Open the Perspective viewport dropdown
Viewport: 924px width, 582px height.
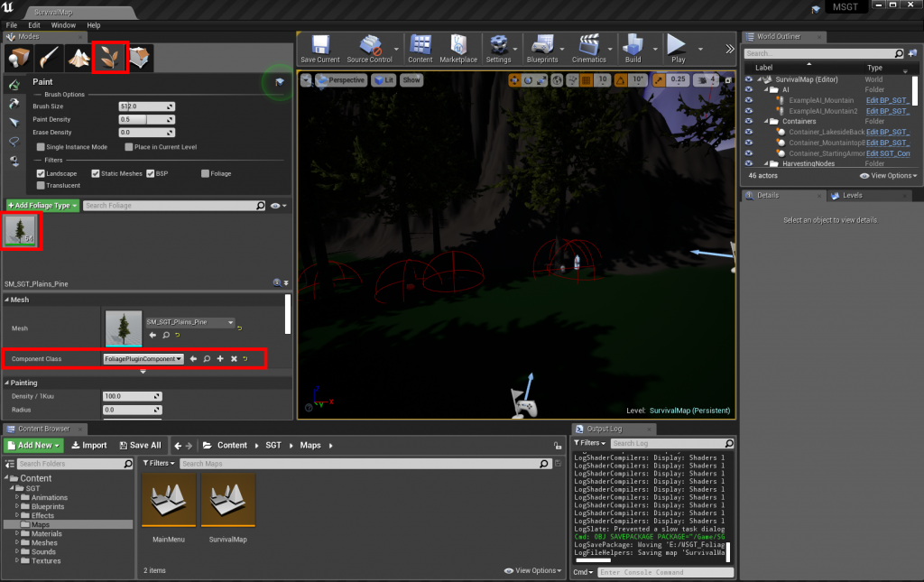click(340, 80)
